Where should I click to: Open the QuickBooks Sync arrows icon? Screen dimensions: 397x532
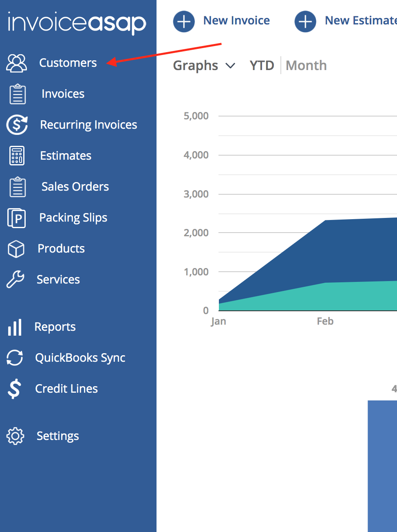pyautogui.click(x=15, y=358)
